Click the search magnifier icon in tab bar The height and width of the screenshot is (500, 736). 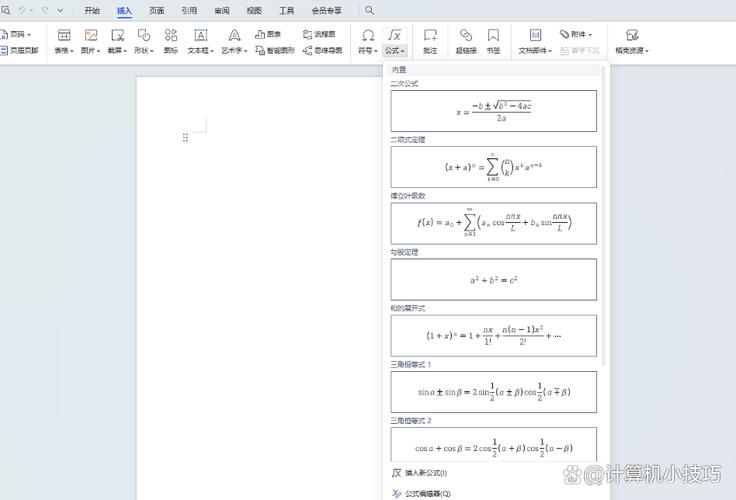pos(369,10)
